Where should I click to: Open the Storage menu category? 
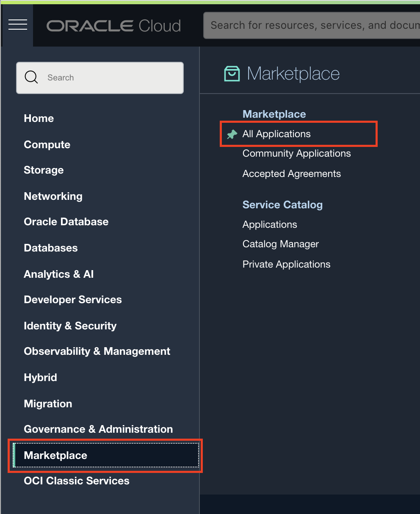(x=44, y=170)
